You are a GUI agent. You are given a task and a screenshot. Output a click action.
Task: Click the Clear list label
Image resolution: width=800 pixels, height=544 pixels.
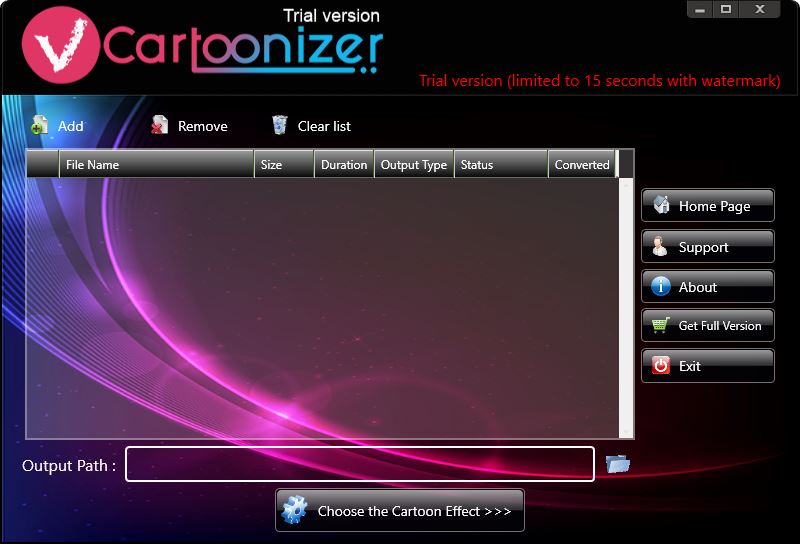pos(324,126)
